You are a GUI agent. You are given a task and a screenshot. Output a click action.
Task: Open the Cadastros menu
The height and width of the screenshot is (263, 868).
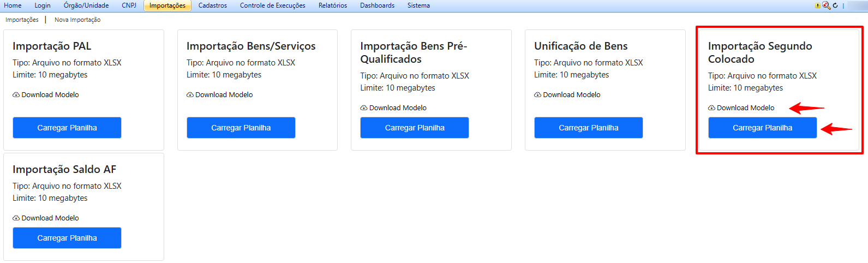[212, 5]
